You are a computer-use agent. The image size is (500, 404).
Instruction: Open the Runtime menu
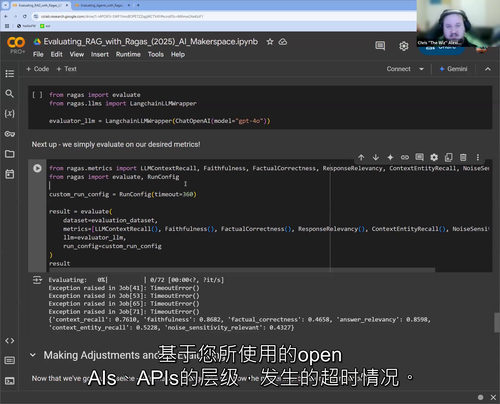coord(128,54)
